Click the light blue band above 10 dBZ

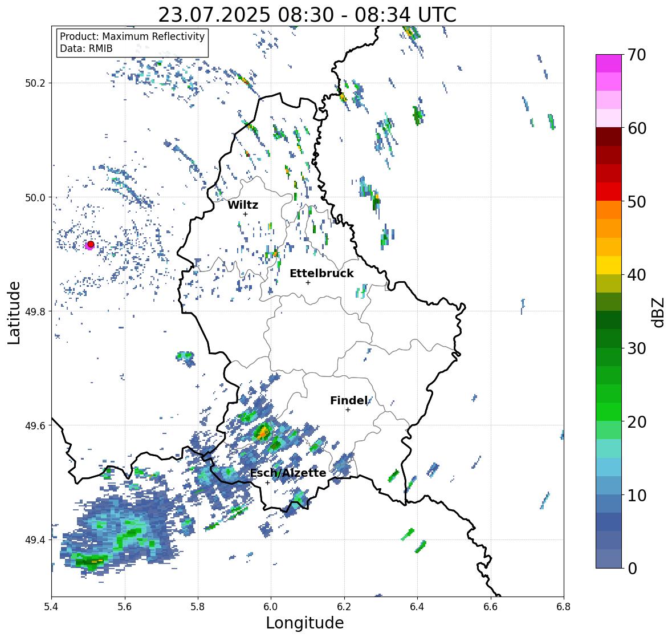609,485
